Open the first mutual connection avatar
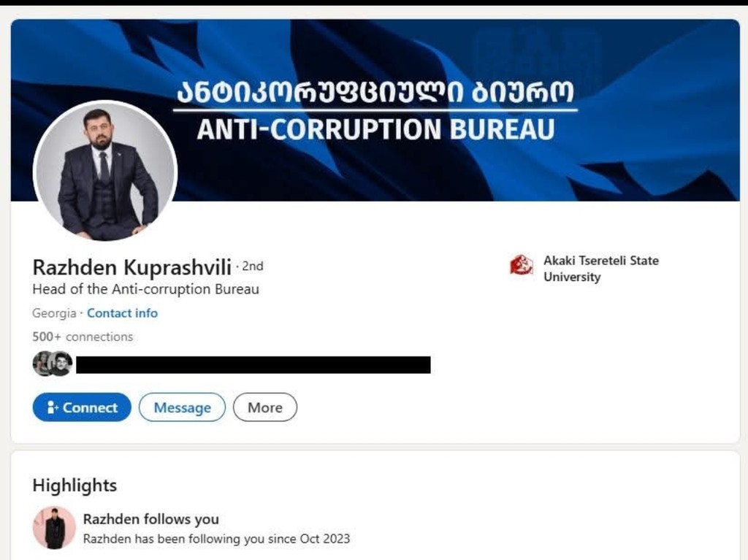Viewport: 748px width, 560px height. coord(42,364)
